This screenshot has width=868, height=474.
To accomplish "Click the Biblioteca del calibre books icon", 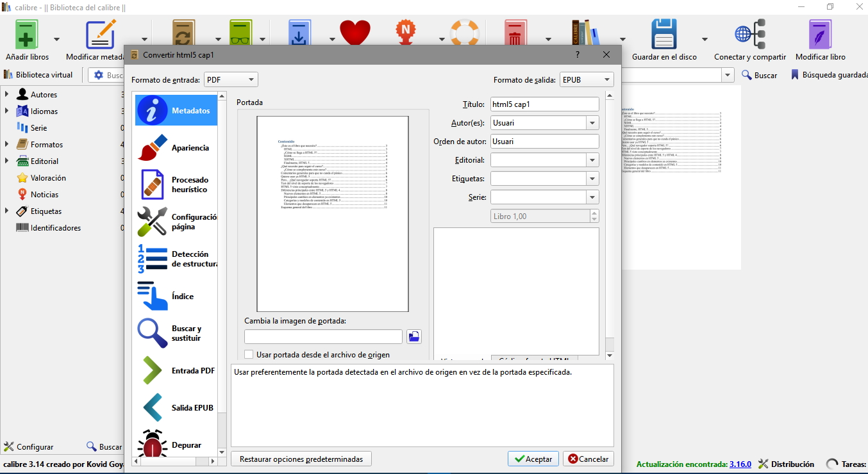I will 586,33.
